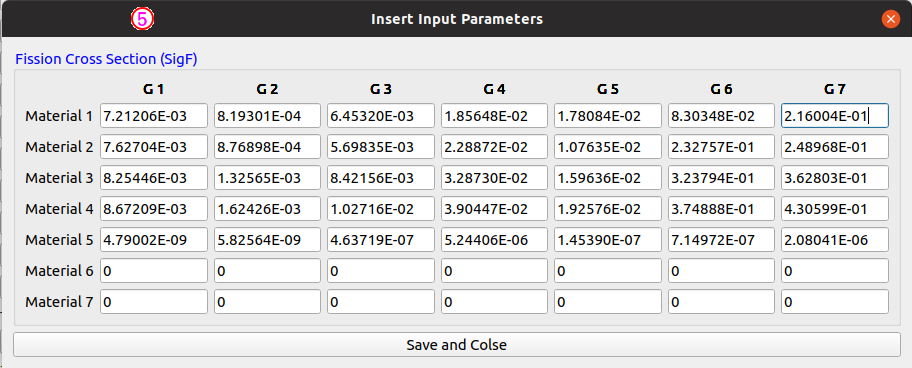This screenshot has width=912, height=368.
Task: Focus Material 7 G3 zero field
Action: (381, 302)
